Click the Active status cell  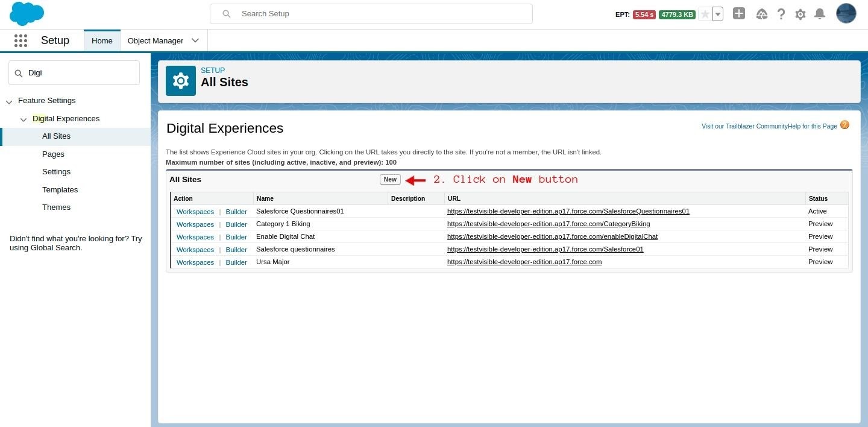click(x=817, y=211)
